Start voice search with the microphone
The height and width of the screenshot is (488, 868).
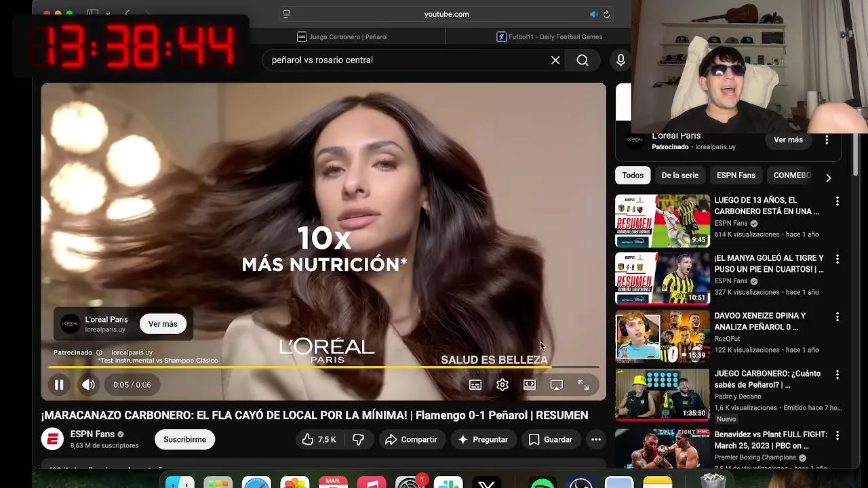(620, 60)
